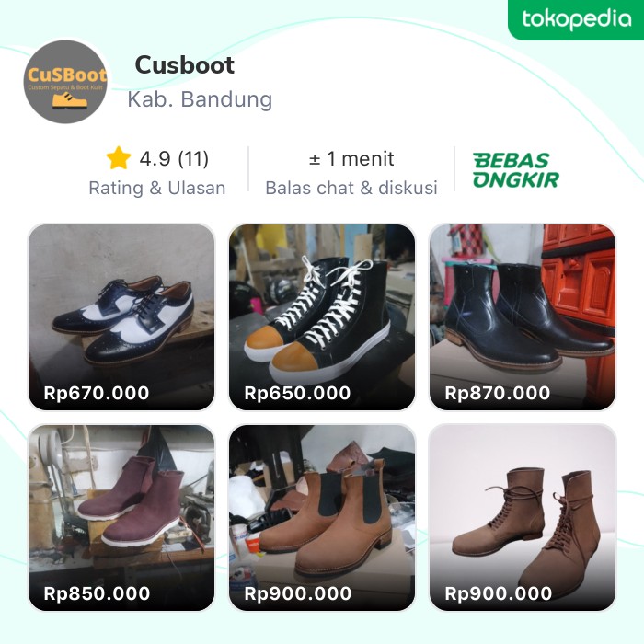Click the Rp670.000 price label

(x=97, y=394)
